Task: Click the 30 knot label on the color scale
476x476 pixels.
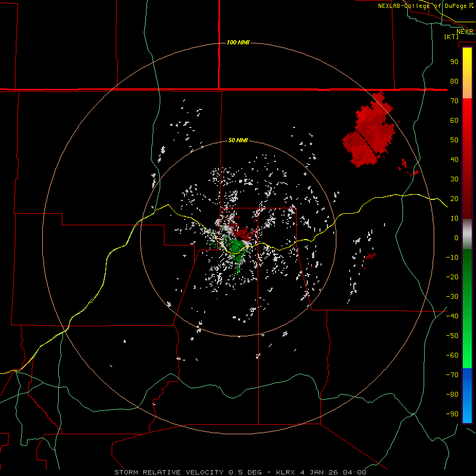Action: point(454,179)
